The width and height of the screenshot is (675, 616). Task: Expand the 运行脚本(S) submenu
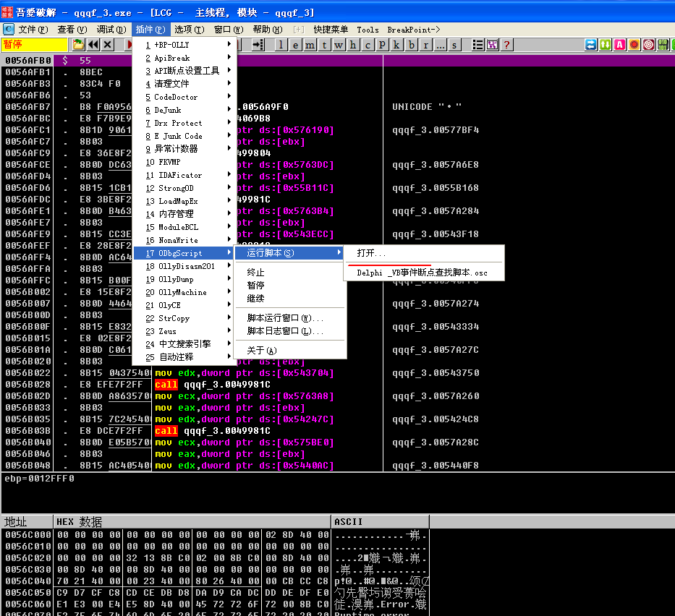(290, 253)
